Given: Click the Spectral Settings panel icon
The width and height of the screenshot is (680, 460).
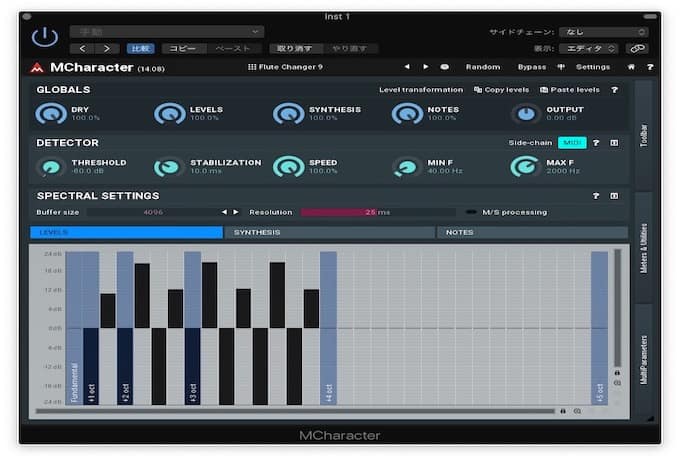Looking at the screenshot, I should click(614, 196).
